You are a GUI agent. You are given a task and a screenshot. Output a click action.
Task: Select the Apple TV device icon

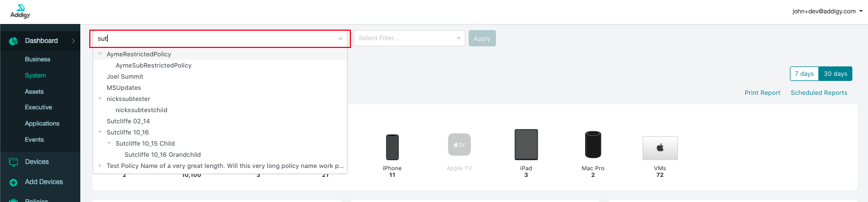pos(459,145)
